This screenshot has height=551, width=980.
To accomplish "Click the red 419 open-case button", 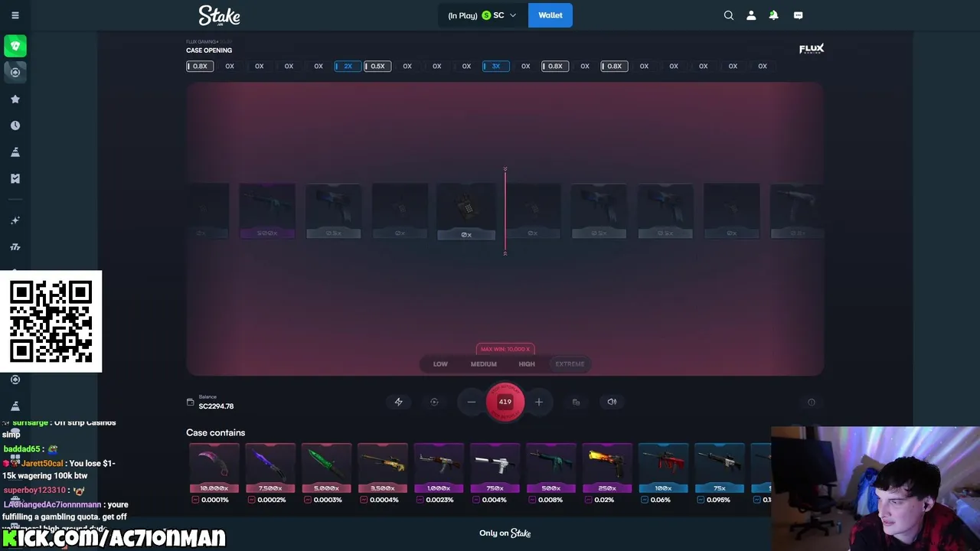I will pos(505,402).
